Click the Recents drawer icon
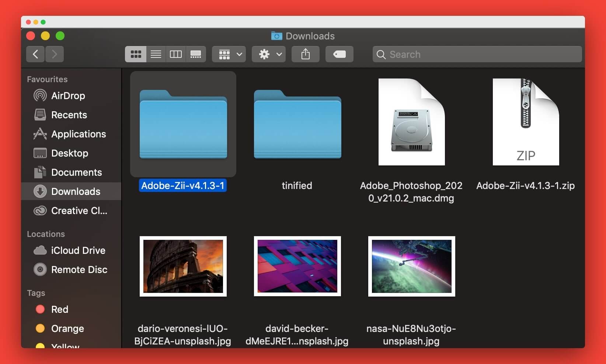This screenshot has width=606, height=364. (40, 115)
